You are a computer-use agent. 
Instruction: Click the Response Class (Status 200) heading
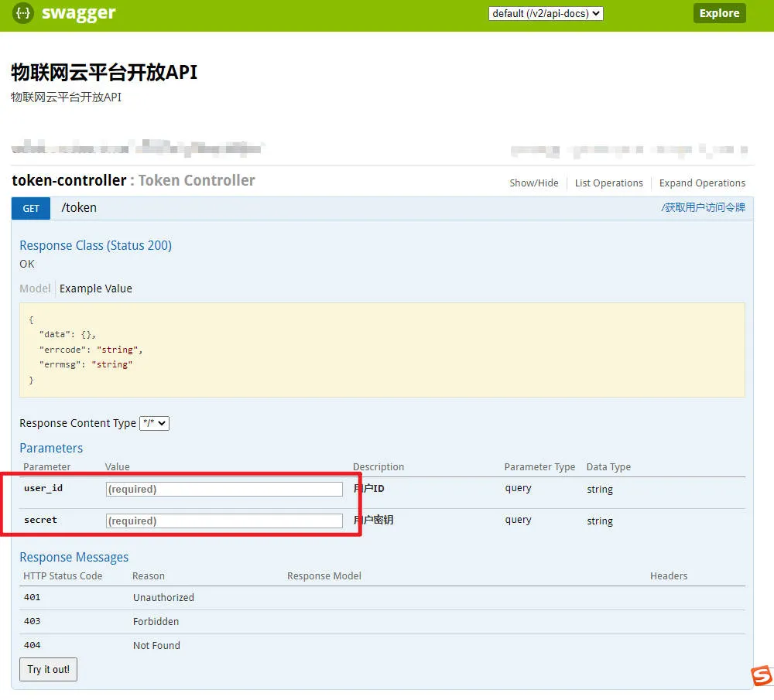point(96,246)
